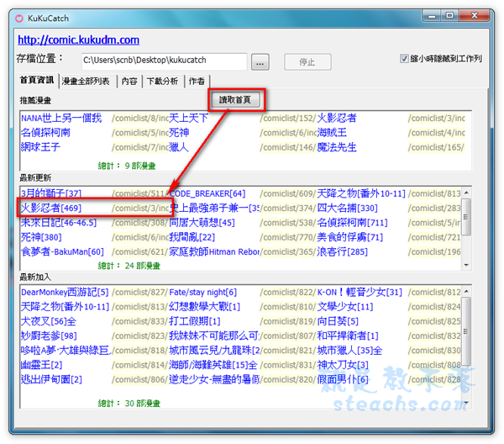
Task: Open K-ON！輕音少女[31] entry
Action: 360,292
